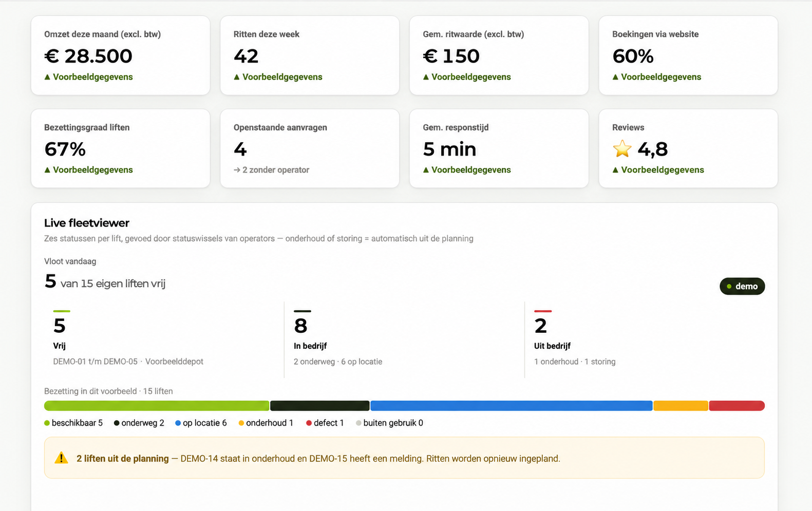Click the 4,8 review rating
The image size is (812, 511).
point(653,149)
